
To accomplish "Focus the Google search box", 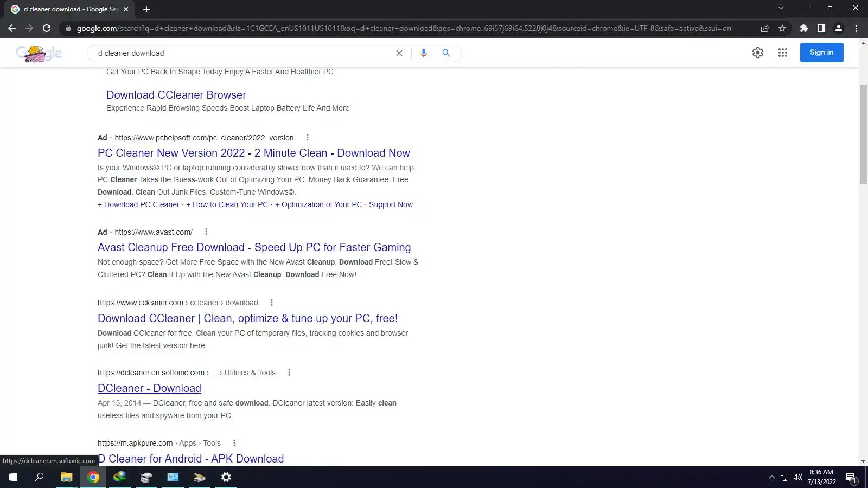I will [244, 53].
